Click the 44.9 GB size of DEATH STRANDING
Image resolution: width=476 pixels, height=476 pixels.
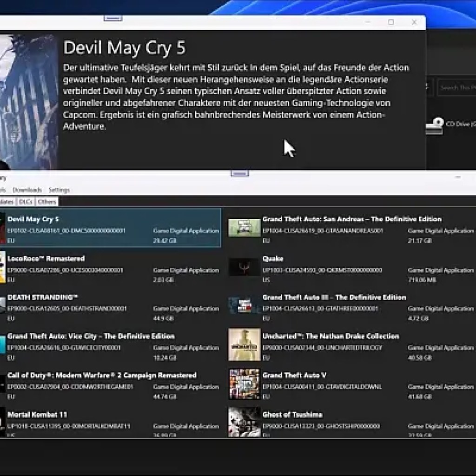(x=164, y=318)
